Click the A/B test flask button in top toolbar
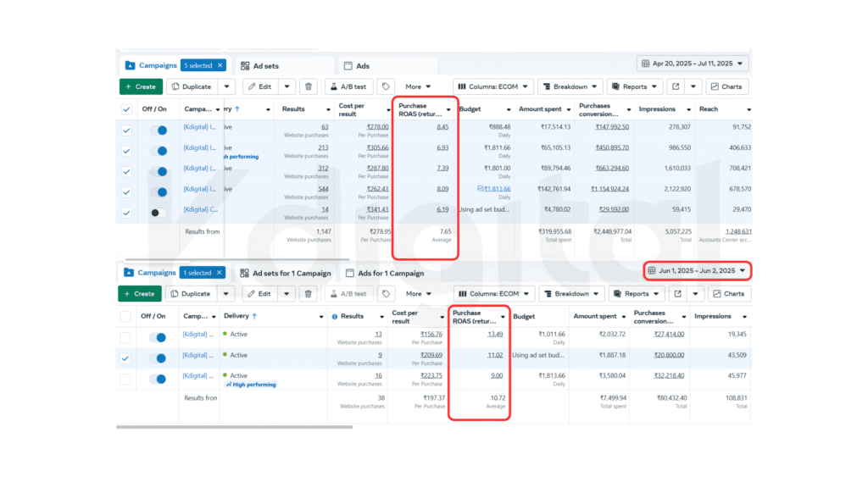The height and width of the screenshot is (488, 868). (x=348, y=86)
